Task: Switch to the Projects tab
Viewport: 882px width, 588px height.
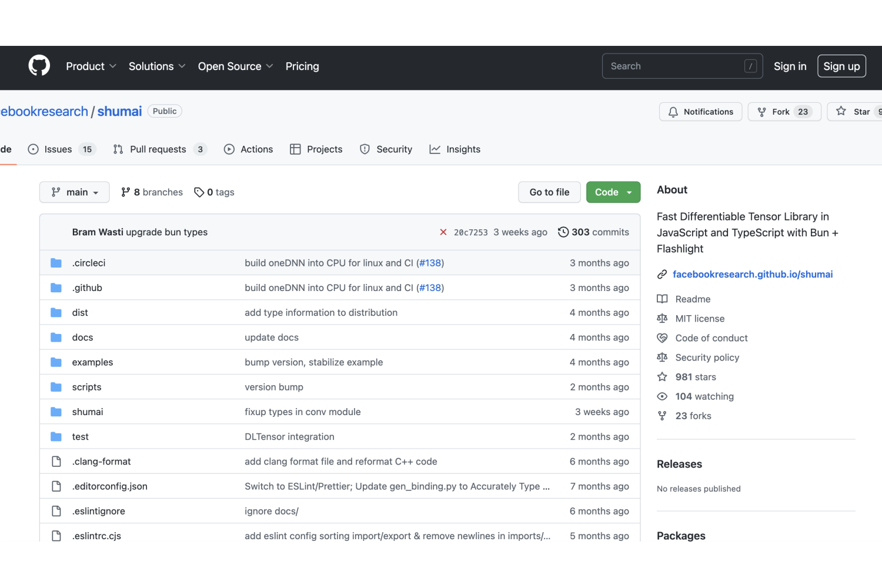Action: [x=316, y=149]
